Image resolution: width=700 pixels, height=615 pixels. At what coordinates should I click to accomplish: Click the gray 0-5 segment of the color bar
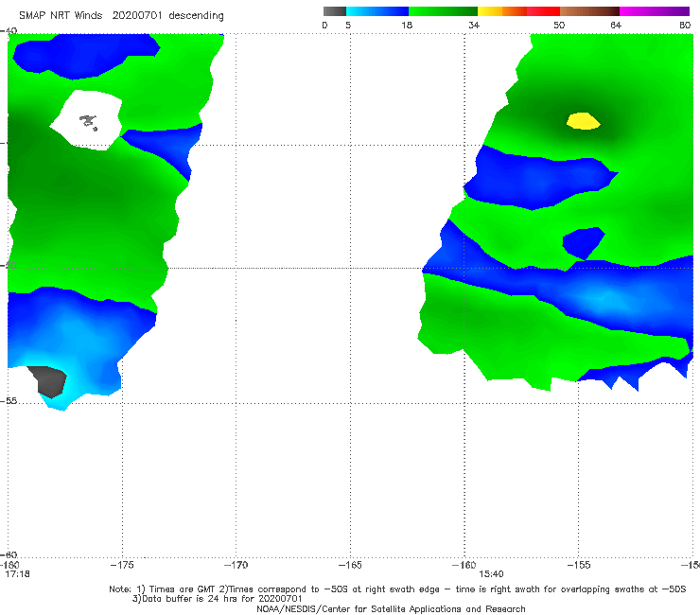(335, 11)
